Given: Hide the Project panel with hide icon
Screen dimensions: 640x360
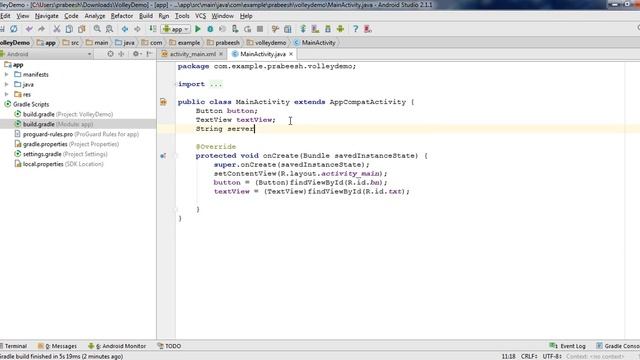Looking at the screenshot, I should [x=149, y=54].
